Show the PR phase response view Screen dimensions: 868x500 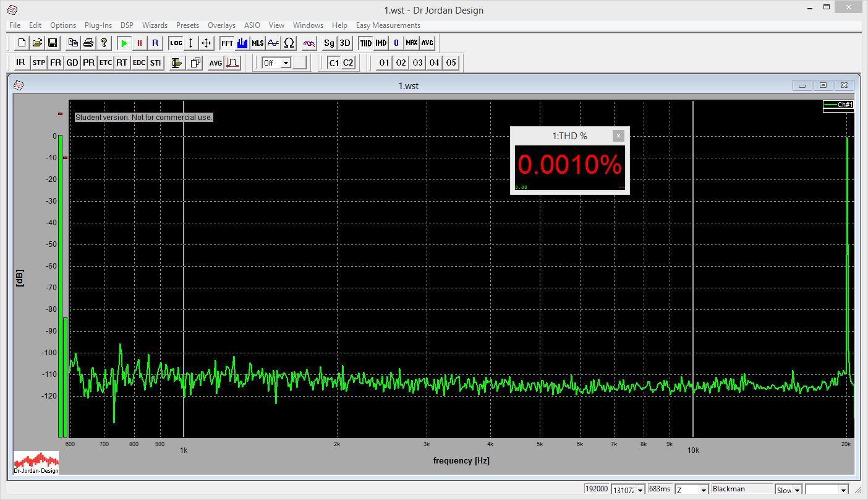(89, 62)
